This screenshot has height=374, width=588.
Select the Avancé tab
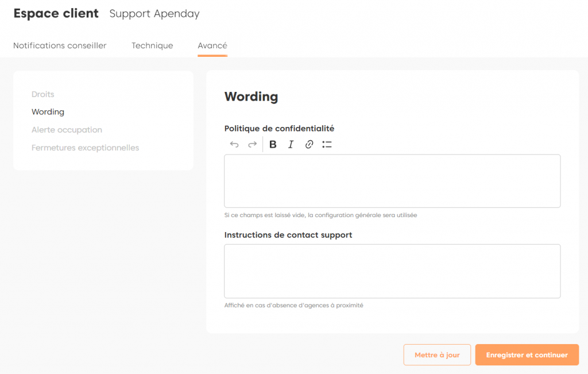point(212,45)
